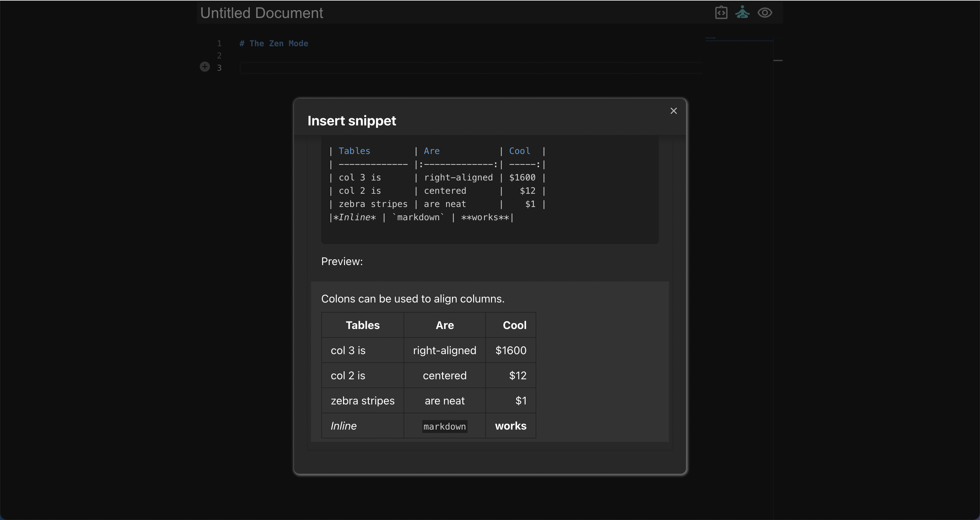Click the Untitled Document title field
The image size is (980, 520).
(262, 13)
